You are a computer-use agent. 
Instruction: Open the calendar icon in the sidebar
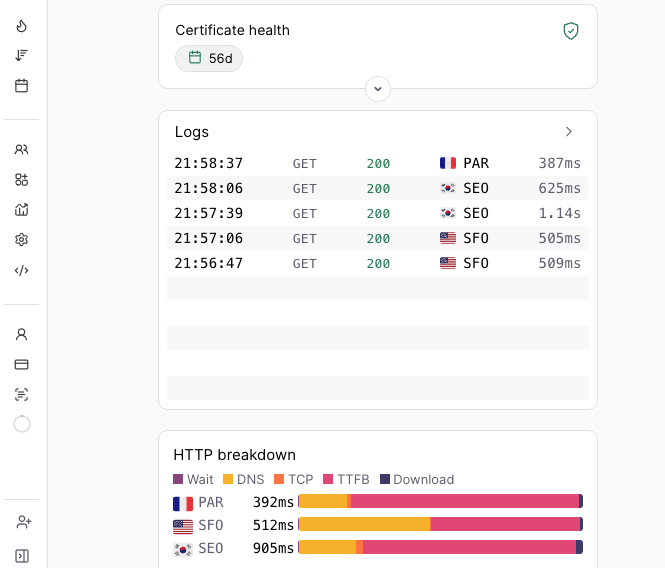tap(22, 86)
